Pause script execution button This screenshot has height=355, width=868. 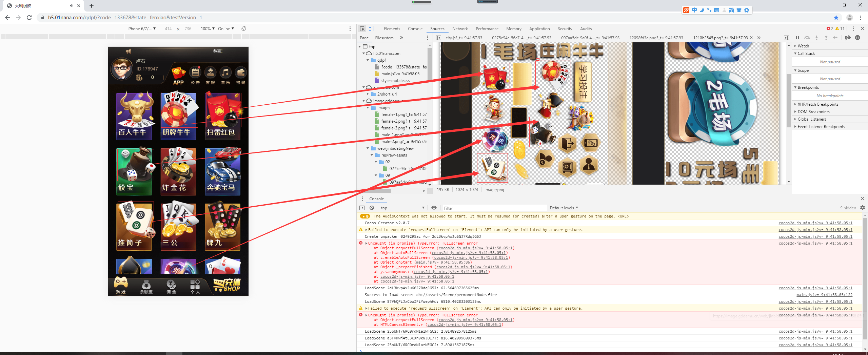pos(797,38)
